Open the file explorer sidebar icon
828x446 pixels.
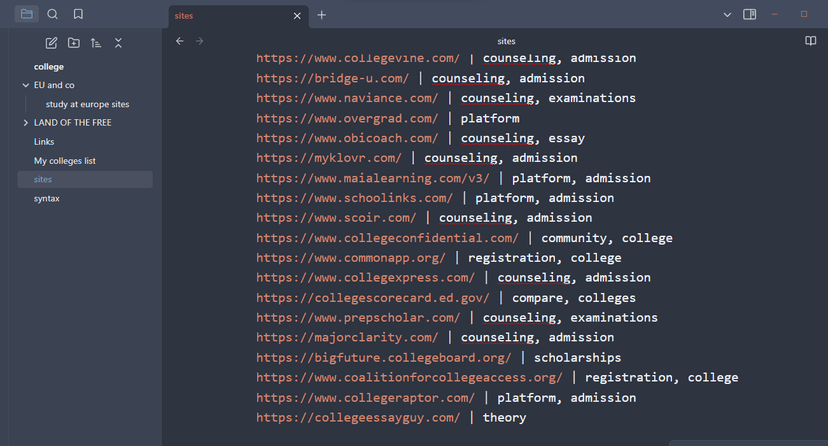pyautogui.click(x=26, y=14)
